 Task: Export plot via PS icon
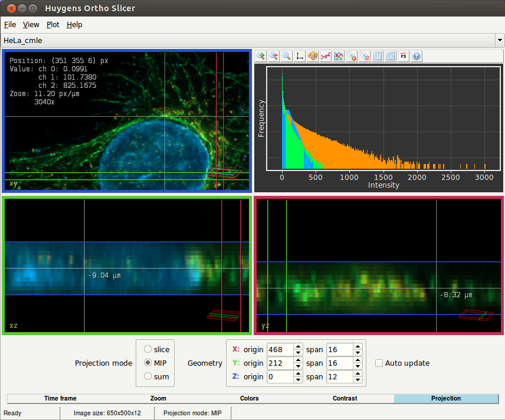(x=404, y=56)
